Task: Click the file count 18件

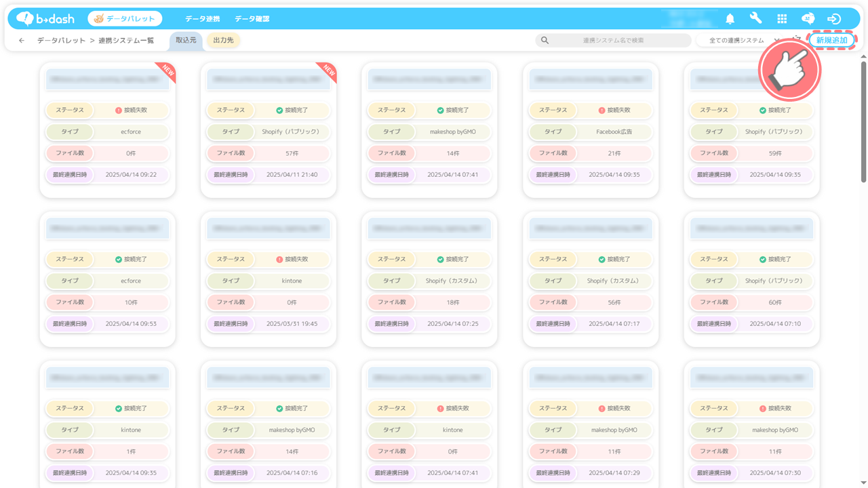Action: pos(453,302)
